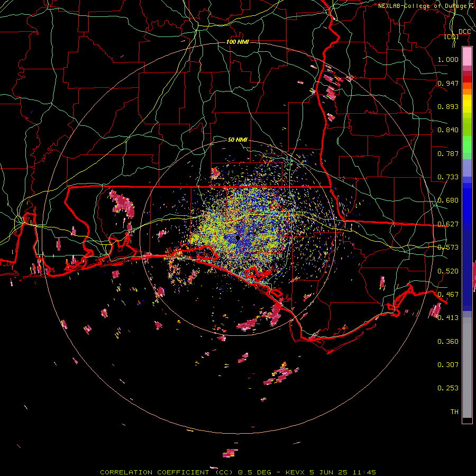Image resolution: width=476 pixels, height=476 pixels.
Task: Click the 11:45 time in the caption
Action: click(364, 472)
